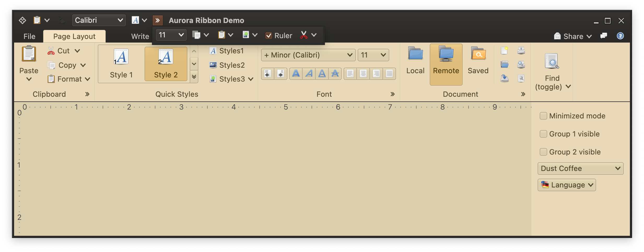Center align text
This screenshot has width=644, height=252.
[363, 73]
